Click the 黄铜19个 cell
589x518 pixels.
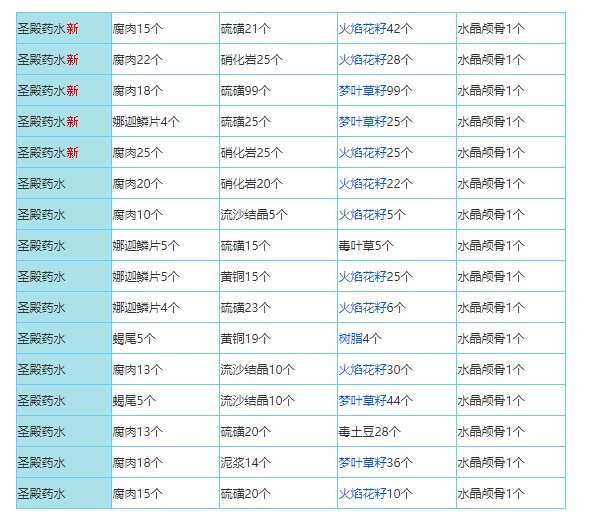[278, 338]
